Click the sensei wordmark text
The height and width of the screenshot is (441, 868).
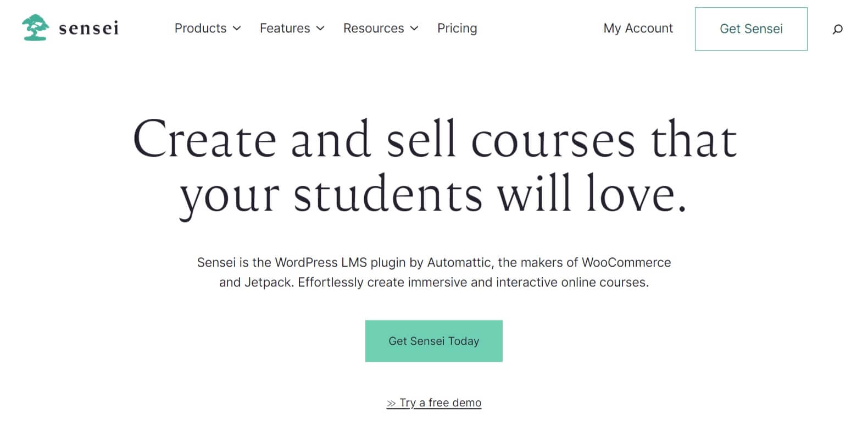tap(88, 29)
